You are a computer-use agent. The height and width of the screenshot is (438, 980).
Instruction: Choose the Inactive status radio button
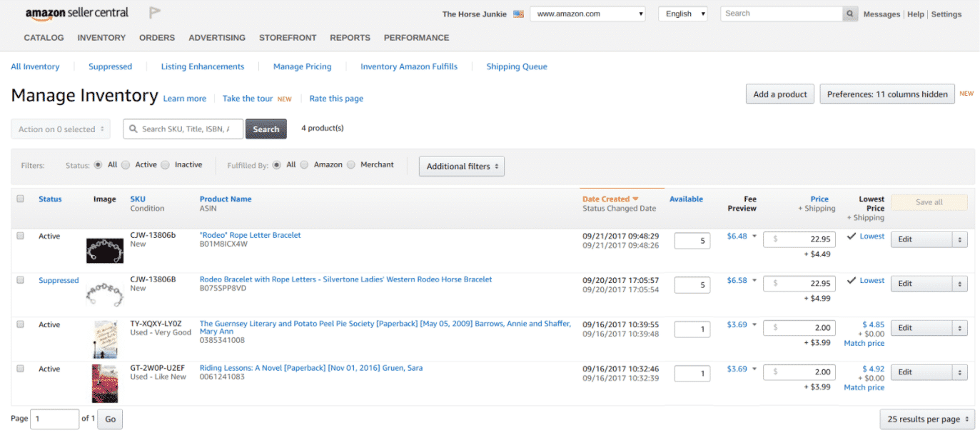[x=166, y=165]
